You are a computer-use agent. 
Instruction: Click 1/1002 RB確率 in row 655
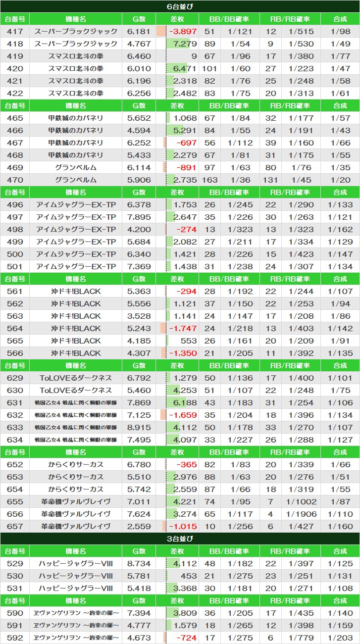pos(302,501)
